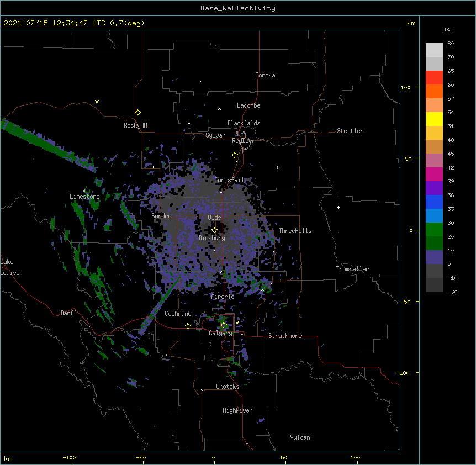Click the 100 km tick on the right axis
The width and height of the screenshot is (476, 465).
(405, 88)
